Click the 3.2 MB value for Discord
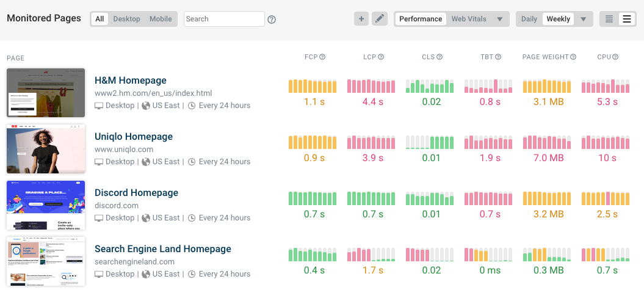The image size is (644, 290). (x=548, y=214)
